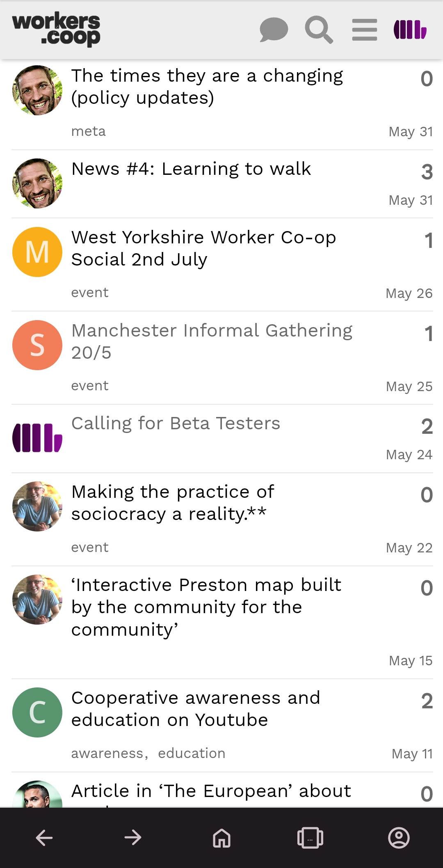Open the browser account profile icon
The height and width of the screenshot is (868, 443).
399,838
